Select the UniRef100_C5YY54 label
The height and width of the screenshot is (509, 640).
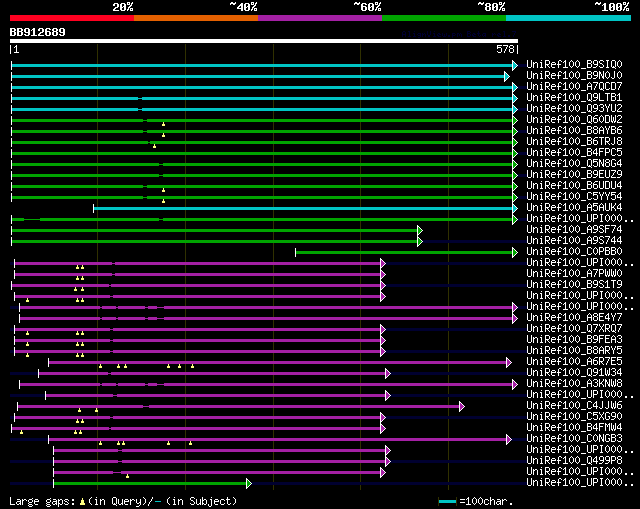(x=574, y=197)
